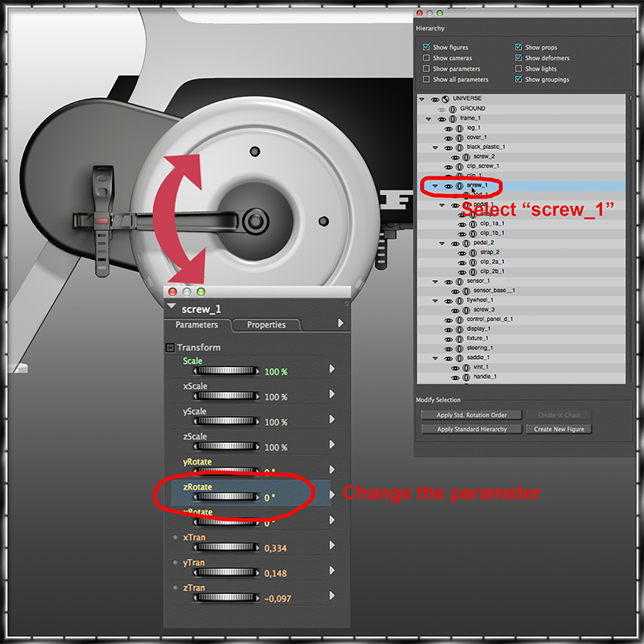
Task: Enable the Show lights checkbox
Action: click(518, 68)
